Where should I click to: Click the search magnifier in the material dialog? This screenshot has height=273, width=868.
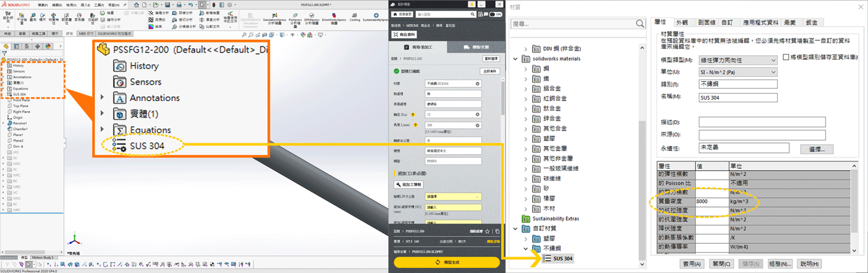click(640, 23)
